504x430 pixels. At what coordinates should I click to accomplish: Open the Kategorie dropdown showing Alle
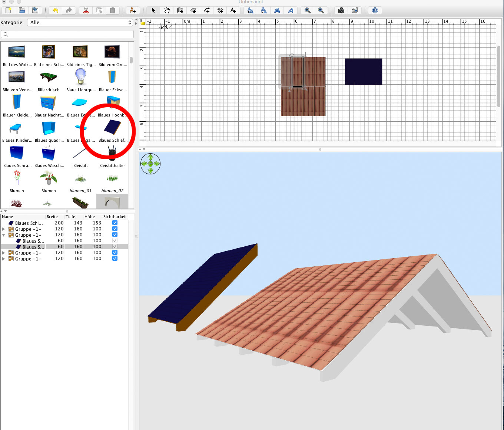(x=80, y=23)
